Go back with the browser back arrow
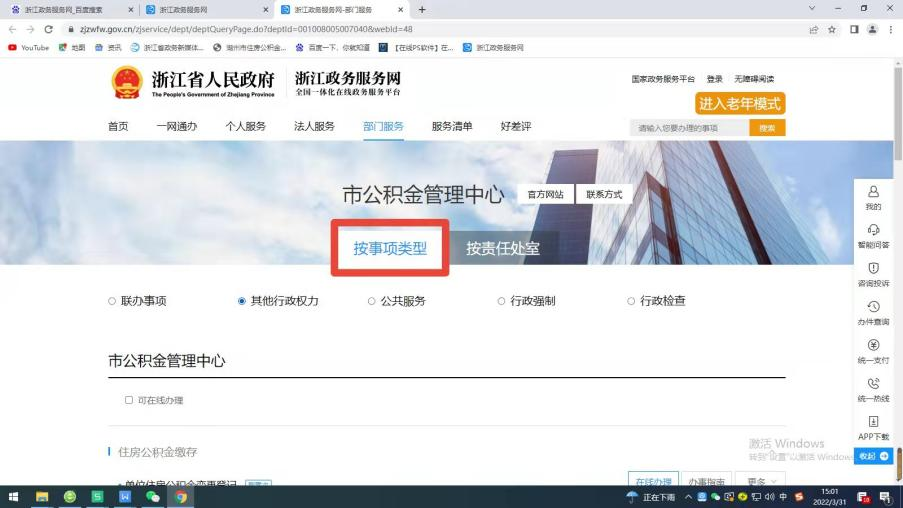This screenshot has width=903, height=508. point(13,29)
